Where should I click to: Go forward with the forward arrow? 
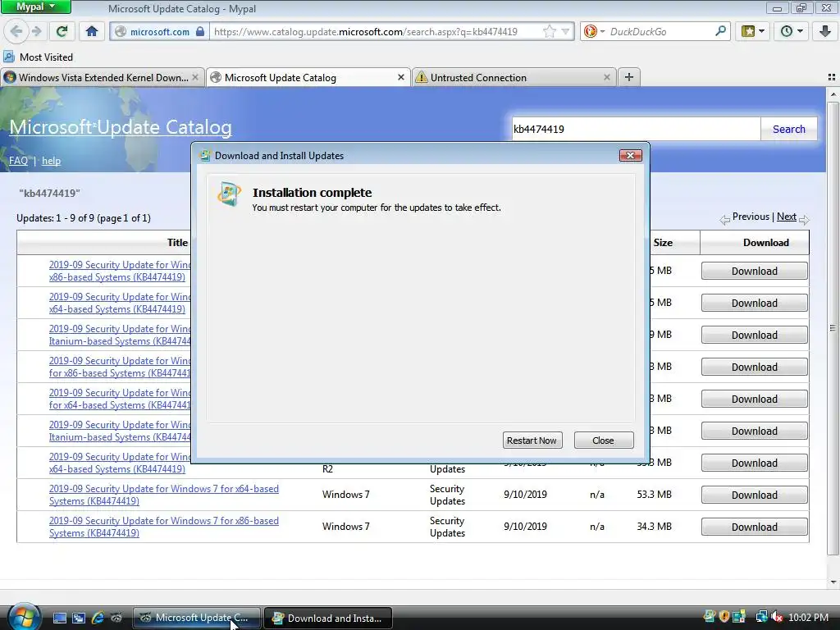(x=37, y=31)
